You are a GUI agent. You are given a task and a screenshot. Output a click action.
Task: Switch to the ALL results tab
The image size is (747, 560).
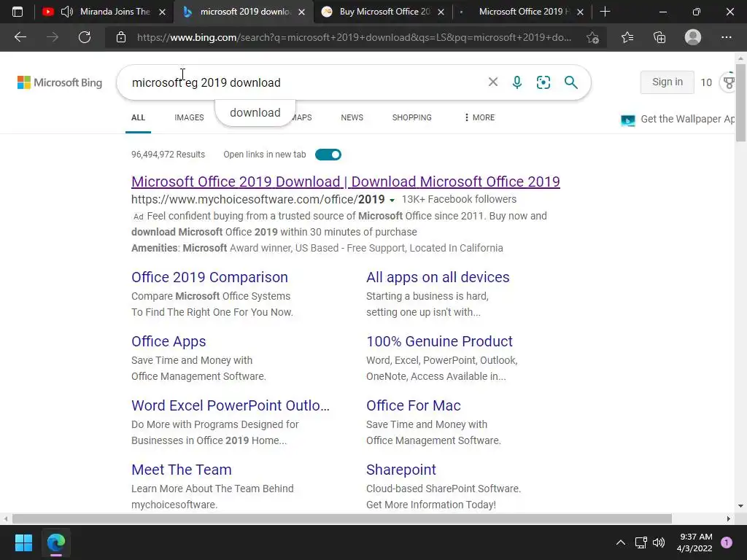[x=138, y=117]
